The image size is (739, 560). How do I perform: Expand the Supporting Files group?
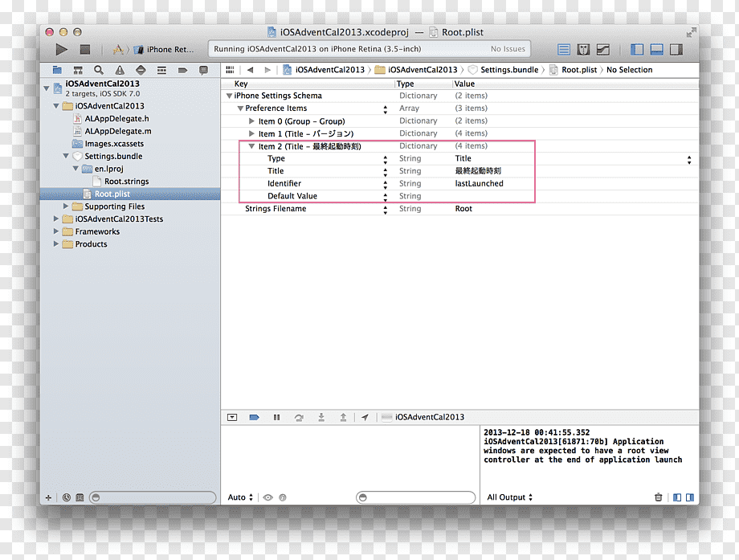point(66,206)
